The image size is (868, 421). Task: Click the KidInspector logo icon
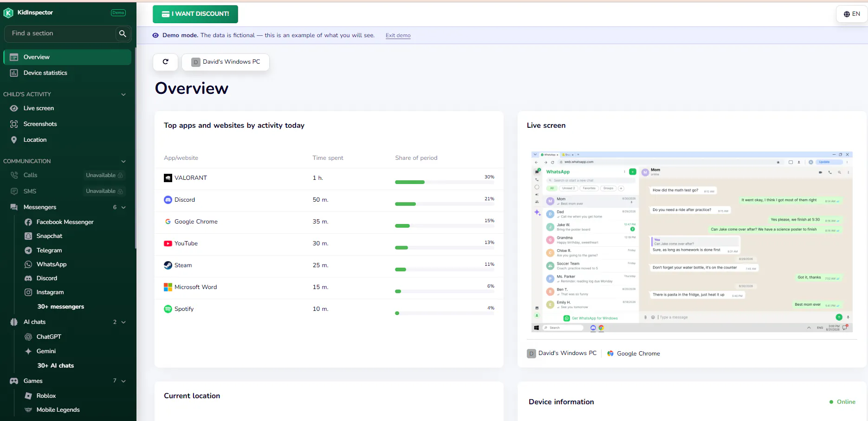point(8,13)
